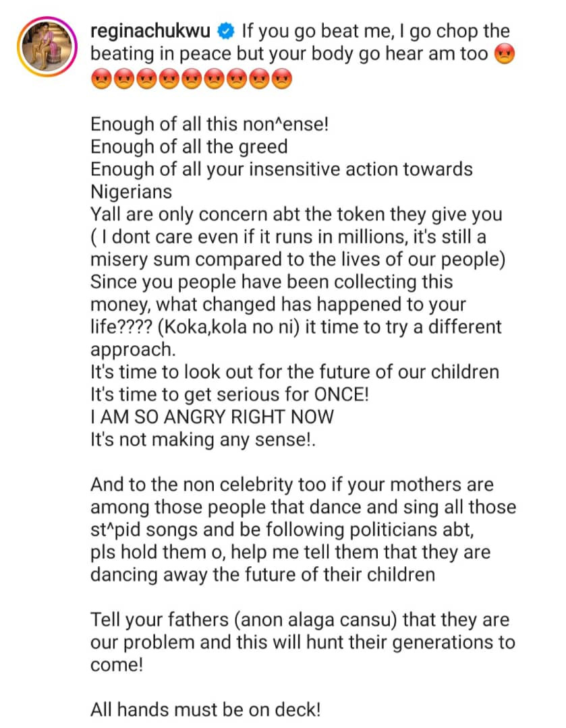This screenshot has width=566, height=728.
Task: Click the text "I AM SO ANGRY RIGHT NOW"
Action: click(x=213, y=417)
